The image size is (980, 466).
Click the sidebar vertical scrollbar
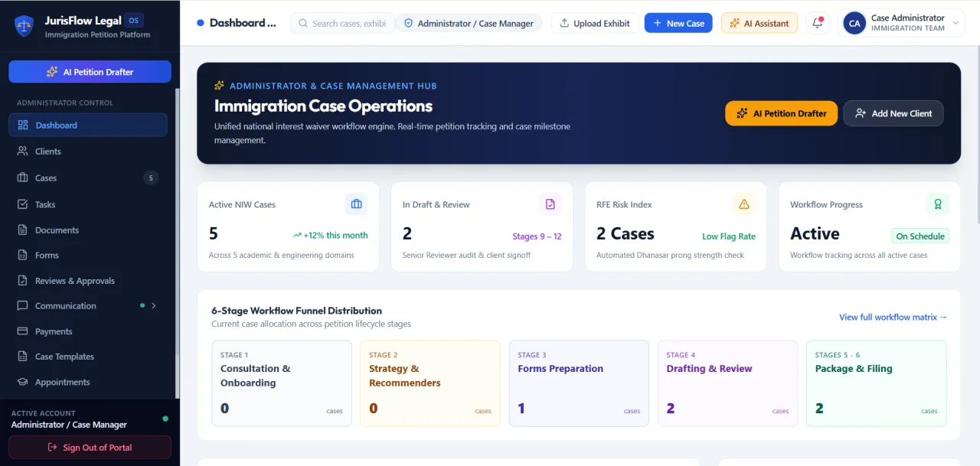[x=178, y=243]
